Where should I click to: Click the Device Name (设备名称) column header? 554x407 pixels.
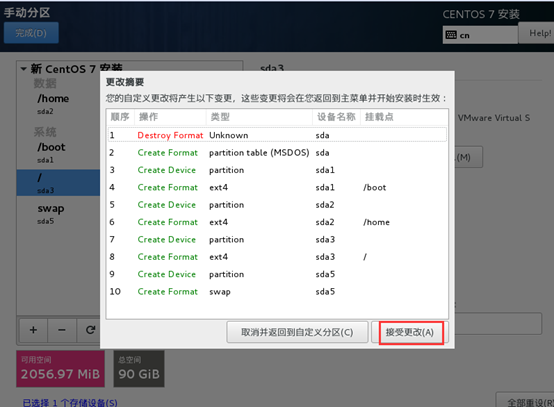click(x=336, y=117)
